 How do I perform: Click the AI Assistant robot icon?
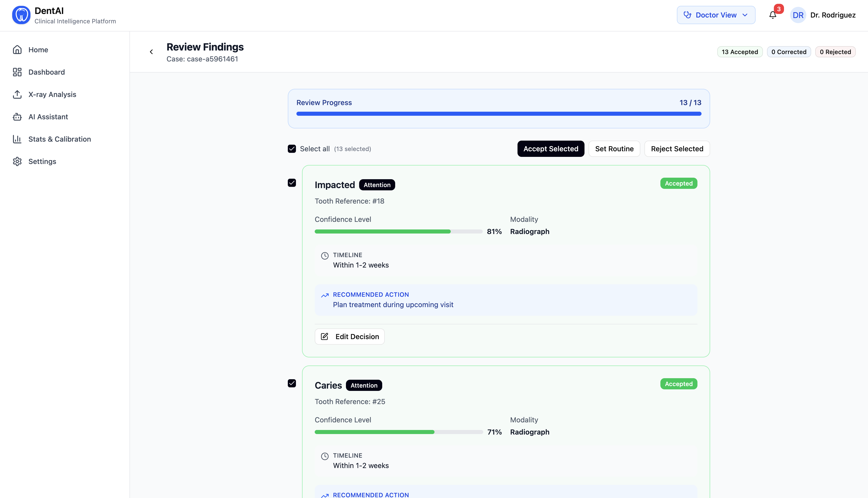17,117
